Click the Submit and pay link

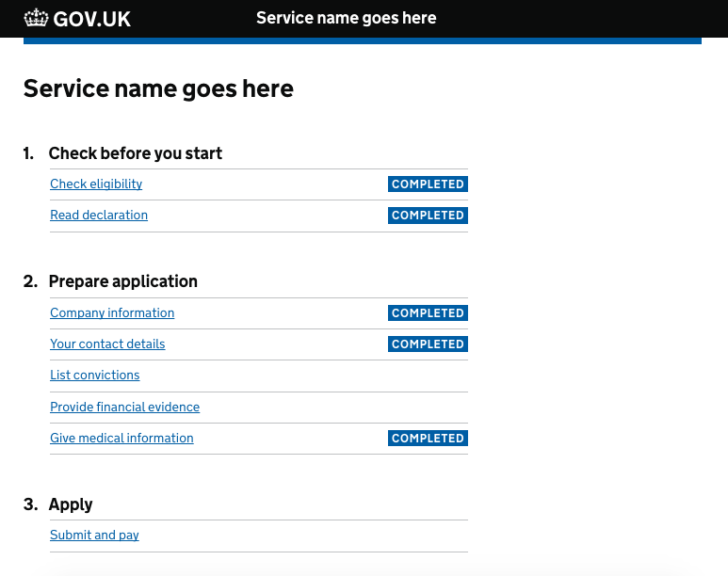pyautogui.click(x=94, y=536)
